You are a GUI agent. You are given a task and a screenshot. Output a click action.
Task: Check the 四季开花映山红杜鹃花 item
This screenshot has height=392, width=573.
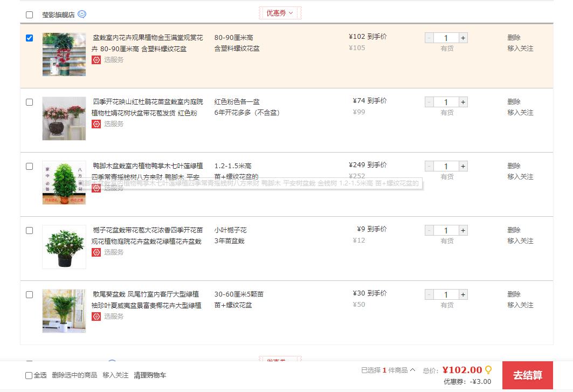(30, 102)
